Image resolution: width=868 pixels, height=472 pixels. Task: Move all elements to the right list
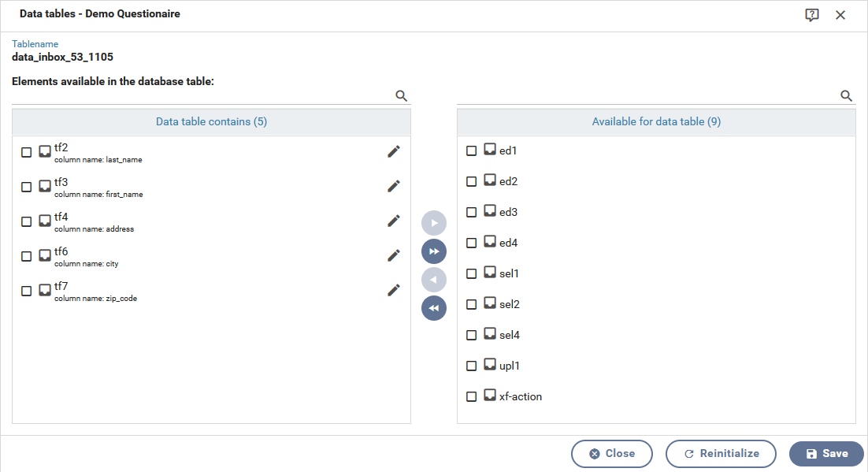point(434,251)
